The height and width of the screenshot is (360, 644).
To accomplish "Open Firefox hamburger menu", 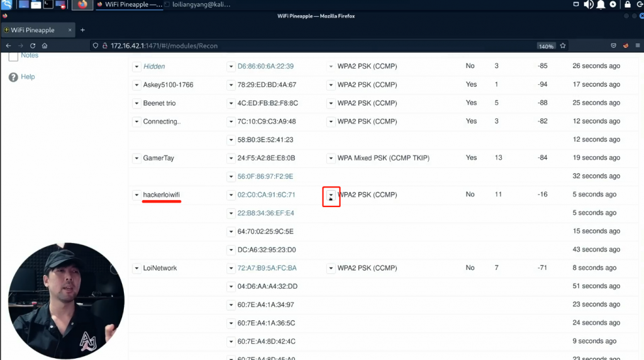I will point(638,45).
